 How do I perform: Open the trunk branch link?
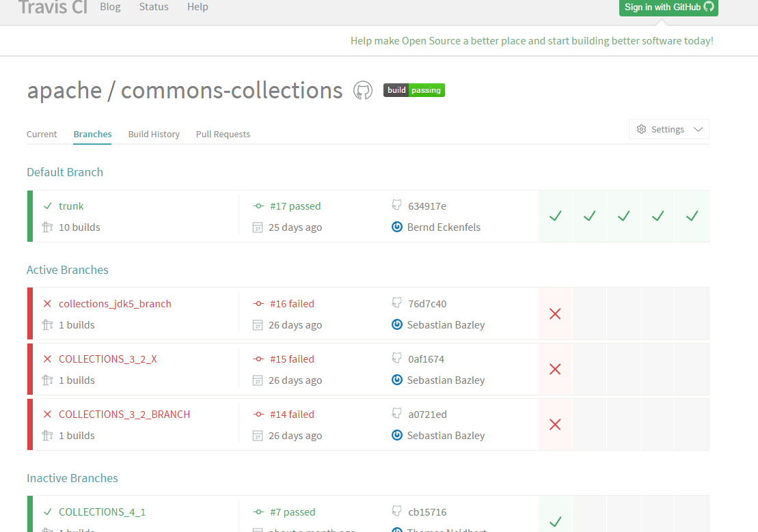click(71, 206)
